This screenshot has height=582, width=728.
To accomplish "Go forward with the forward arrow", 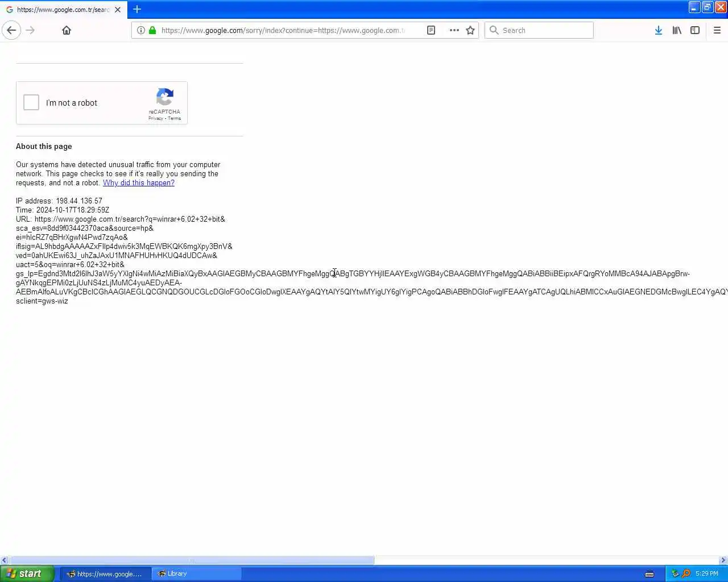I will (31, 30).
